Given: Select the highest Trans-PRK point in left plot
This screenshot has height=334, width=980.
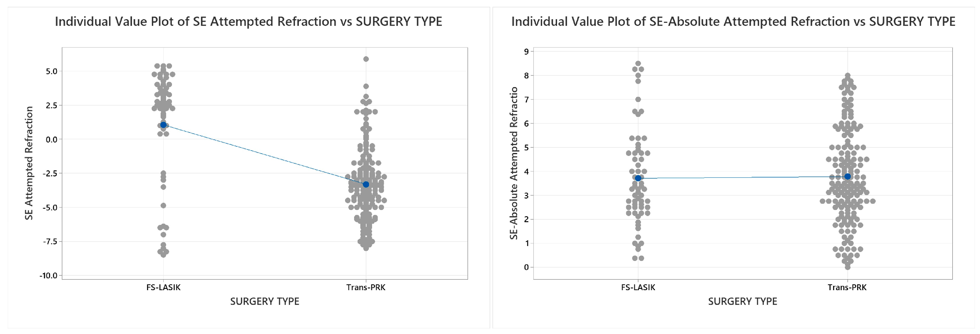Looking at the screenshot, I should click(x=366, y=59).
